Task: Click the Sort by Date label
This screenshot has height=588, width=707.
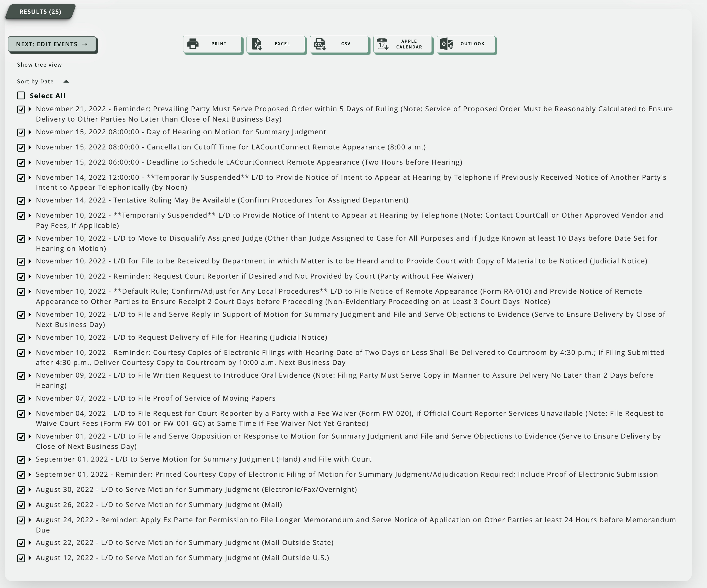Action: pos(35,81)
